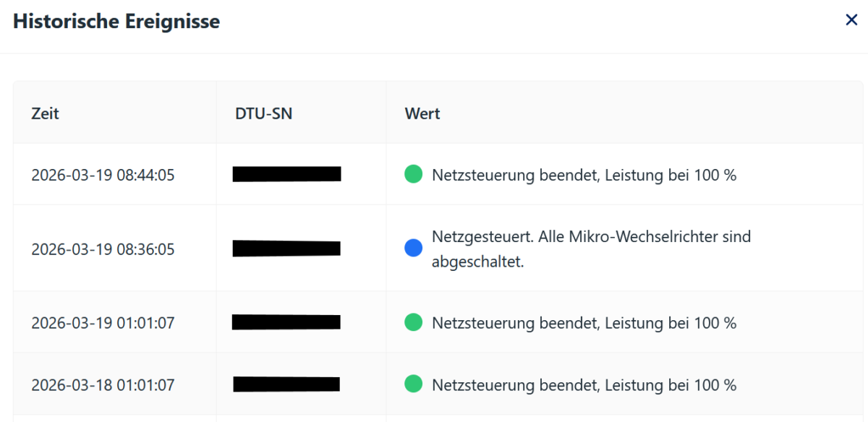
Task: Click the status icon beside the last table row
Action: [x=413, y=385]
